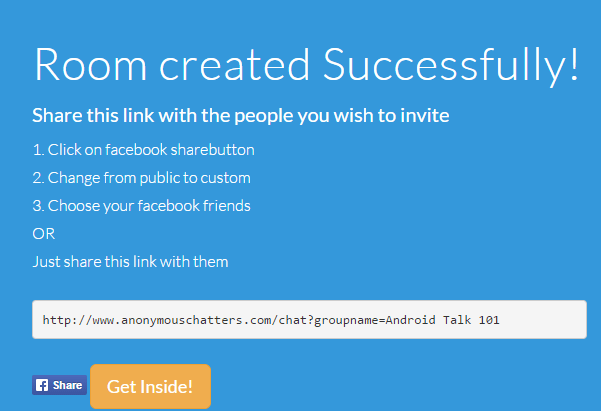Click step 1 'Click on facebook sharebutton'
Image resolution: width=601 pixels, height=411 pixels.
tap(143, 150)
